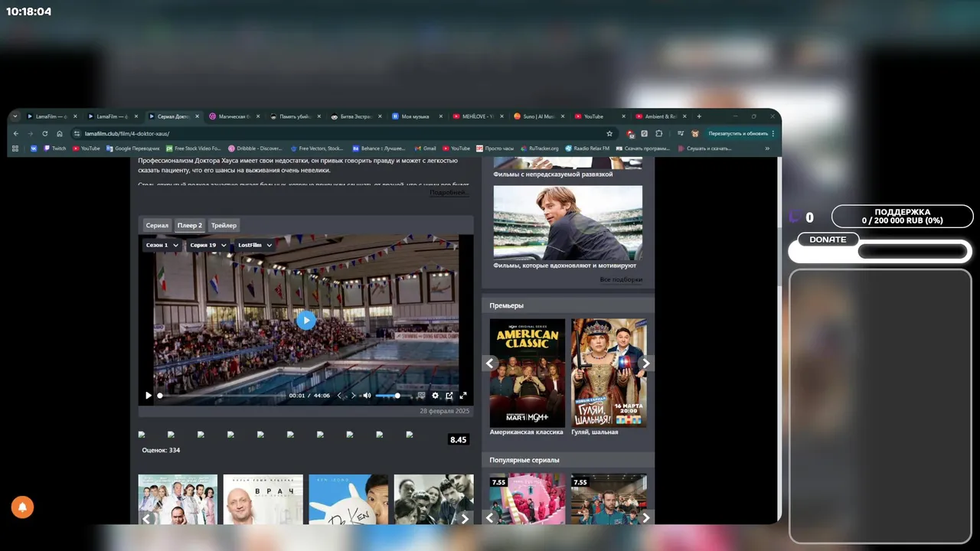Advance the similar series carousel under ratings

click(x=465, y=518)
